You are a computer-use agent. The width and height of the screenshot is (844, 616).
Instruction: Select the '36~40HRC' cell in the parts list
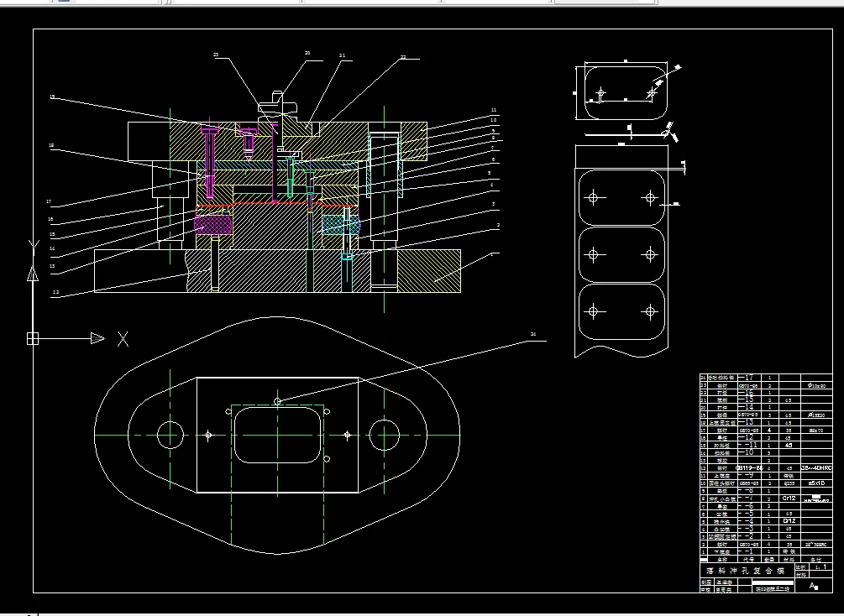tap(816, 468)
